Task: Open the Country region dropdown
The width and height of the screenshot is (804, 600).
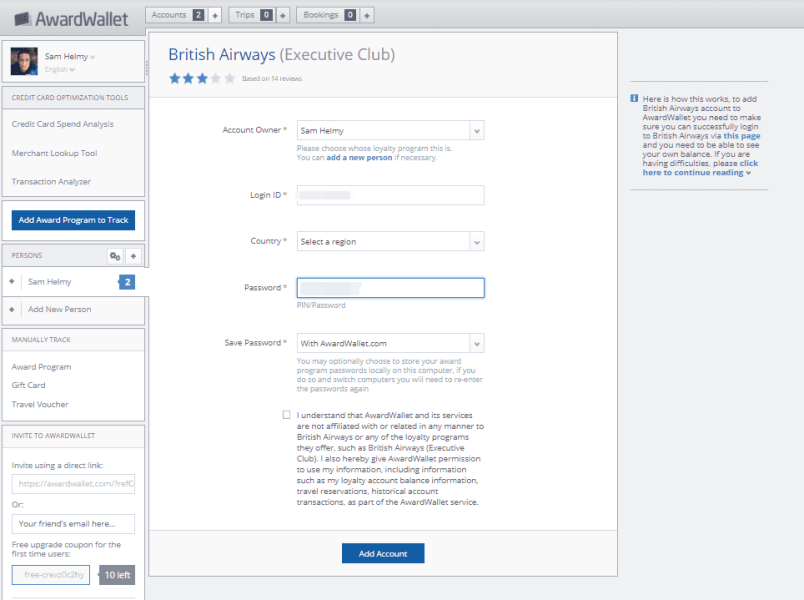Action: pyautogui.click(x=390, y=241)
